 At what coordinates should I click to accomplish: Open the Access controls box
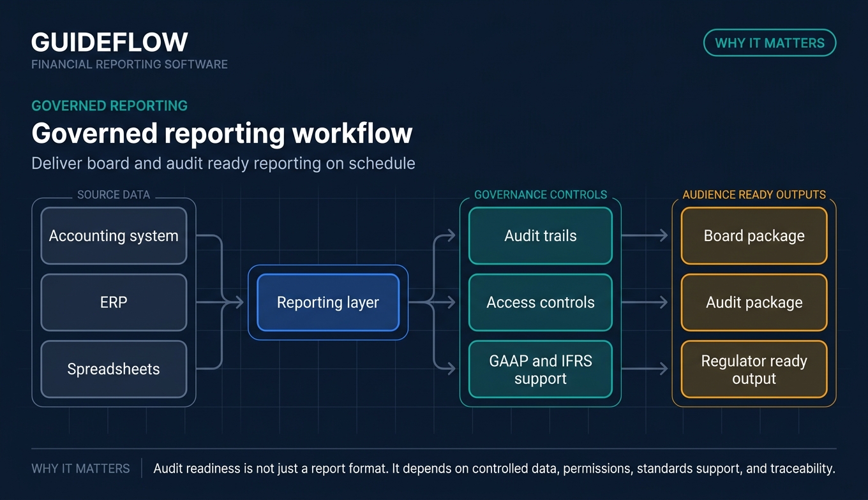point(541,302)
